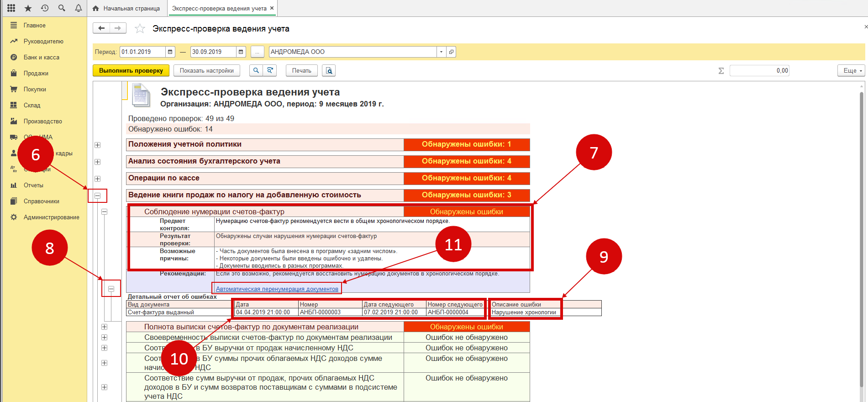The width and height of the screenshot is (868, 402).
Task: Collapse the detailed error report section
Action: 111,289
